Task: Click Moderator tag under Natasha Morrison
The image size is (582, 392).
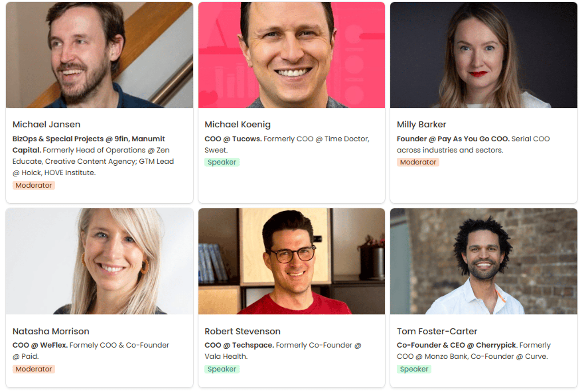Action: [34, 369]
